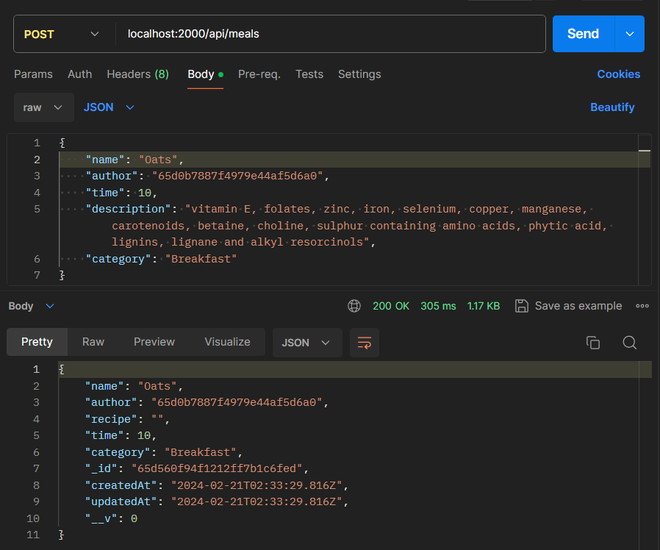This screenshot has width=660, height=550.
Task: Toggle the wrap lines icon in response
Action: coord(364,342)
